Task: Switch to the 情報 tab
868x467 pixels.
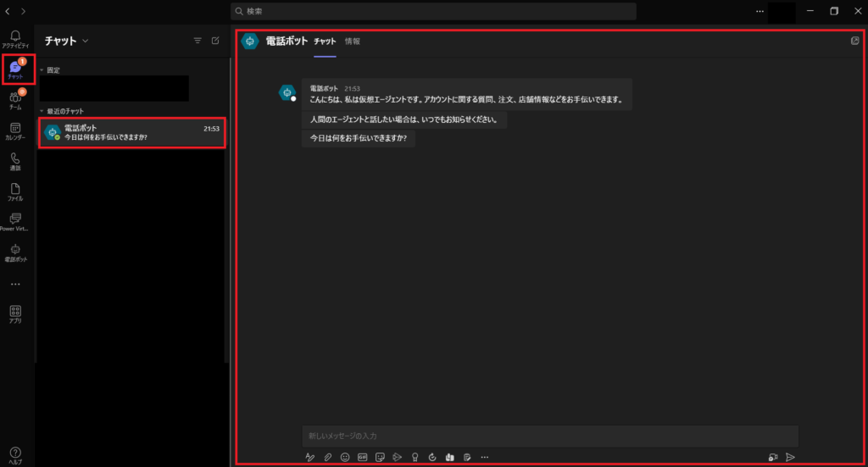Action: (x=352, y=41)
